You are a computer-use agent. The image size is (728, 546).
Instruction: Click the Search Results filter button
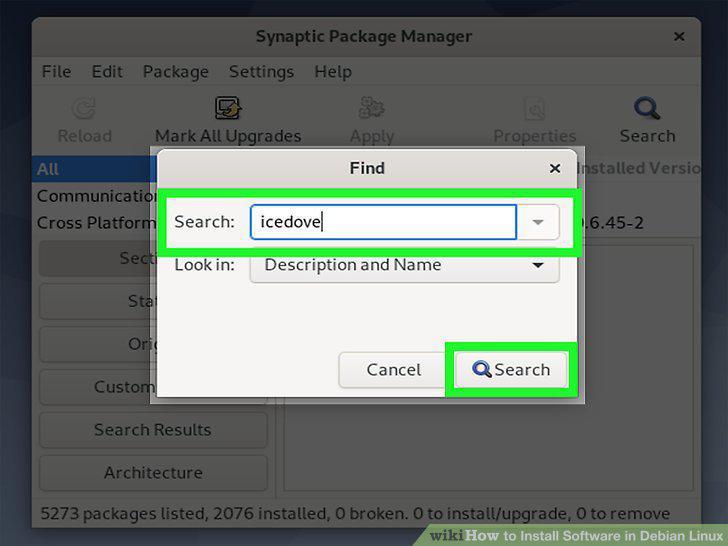pyautogui.click(x=153, y=430)
